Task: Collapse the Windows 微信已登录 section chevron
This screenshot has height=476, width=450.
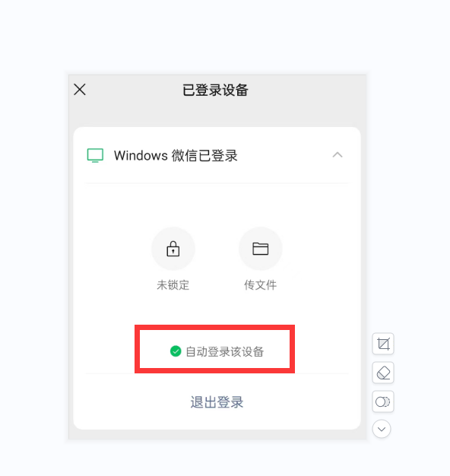Action: click(337, 155)
